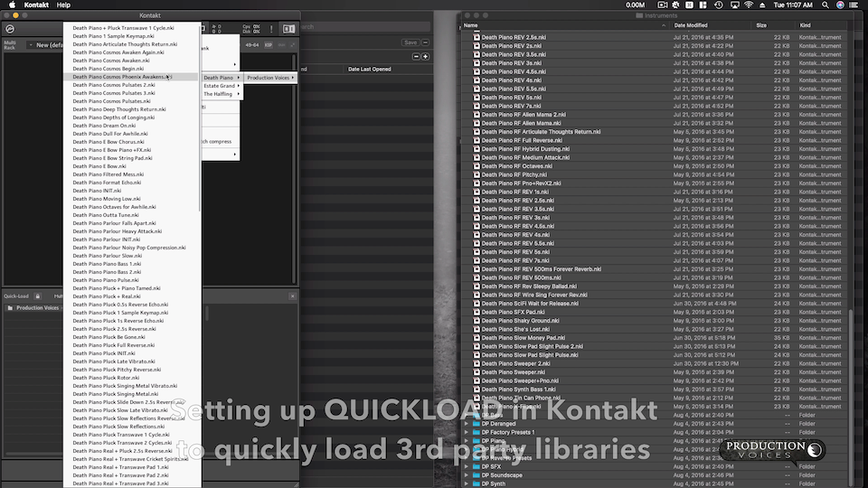Open Spotlight search in menu bar
The width and height of the screenshot is (868, 488).
[826, 5]
